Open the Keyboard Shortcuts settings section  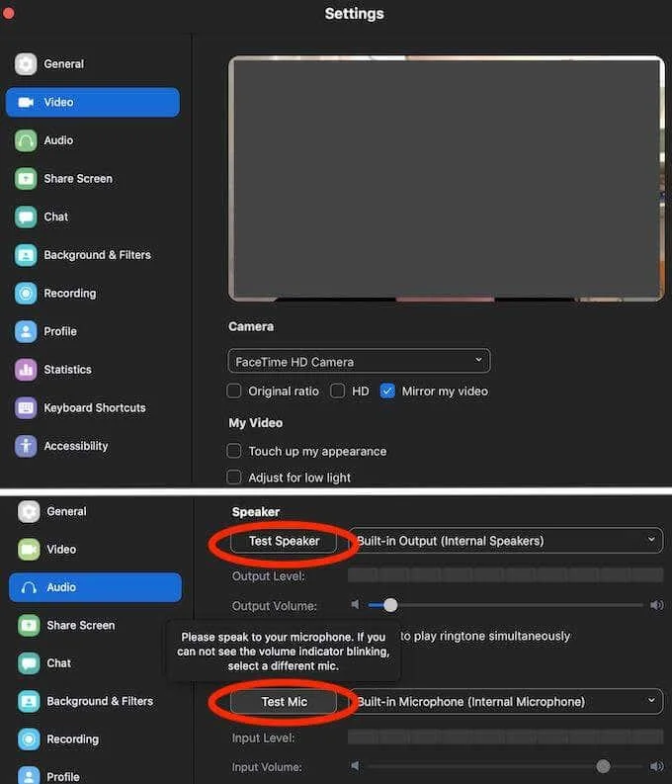click(x=80, y=407)
